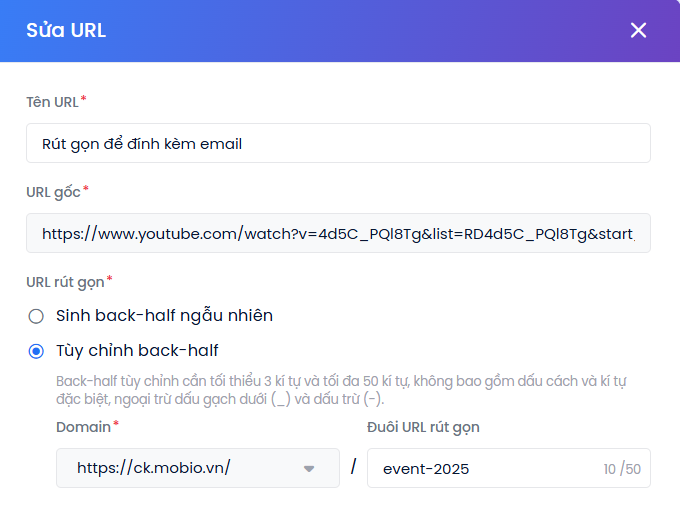Viewport: 680px width, 521px height.
Task: Click the Domain dropdown caret arrow
Action: (x=309, y=468)
